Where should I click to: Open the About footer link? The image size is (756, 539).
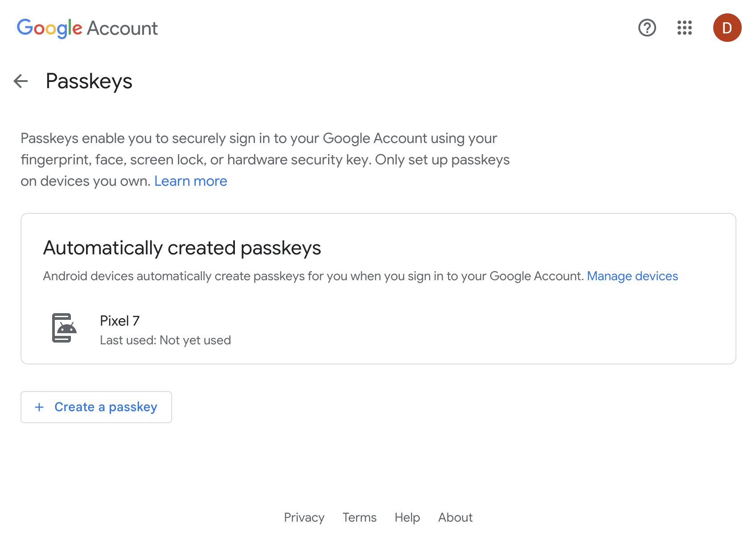pos(455,517)
